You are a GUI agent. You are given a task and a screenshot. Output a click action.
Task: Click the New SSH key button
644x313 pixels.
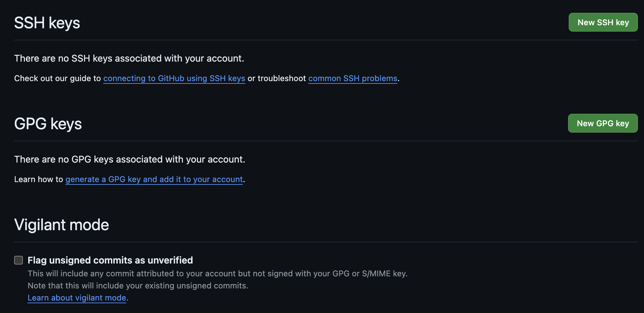(x=603, y=23)
